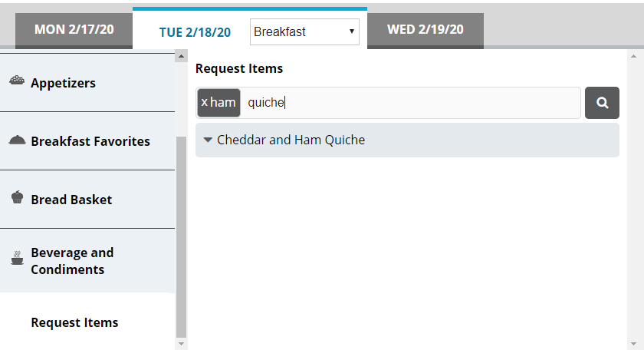
Task: Click the Appetizers category icon
Action: click(16, 81)
